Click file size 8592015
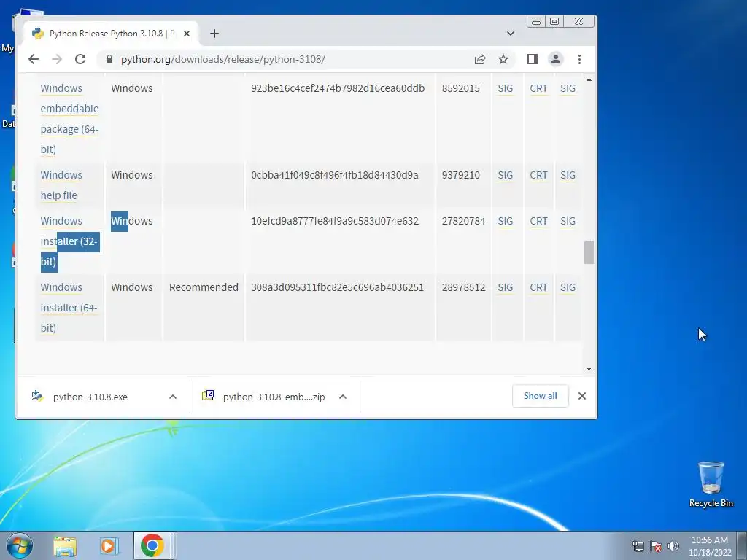The height and width of the screenshot is (560, 747). click(x=461, y=88)
